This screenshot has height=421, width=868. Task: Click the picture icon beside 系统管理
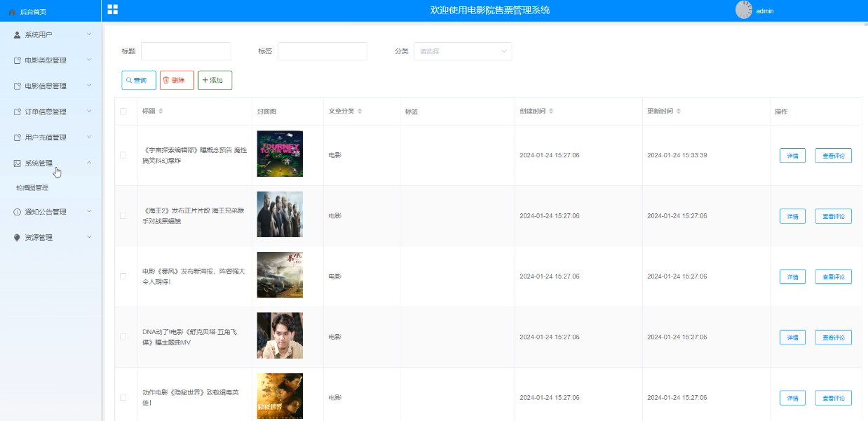[18, 163]
